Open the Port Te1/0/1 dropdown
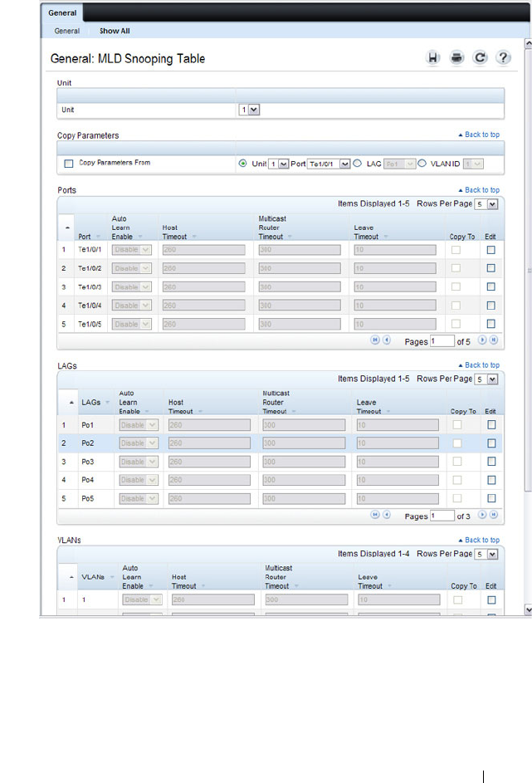532x783 pixels. click(329, 164)
